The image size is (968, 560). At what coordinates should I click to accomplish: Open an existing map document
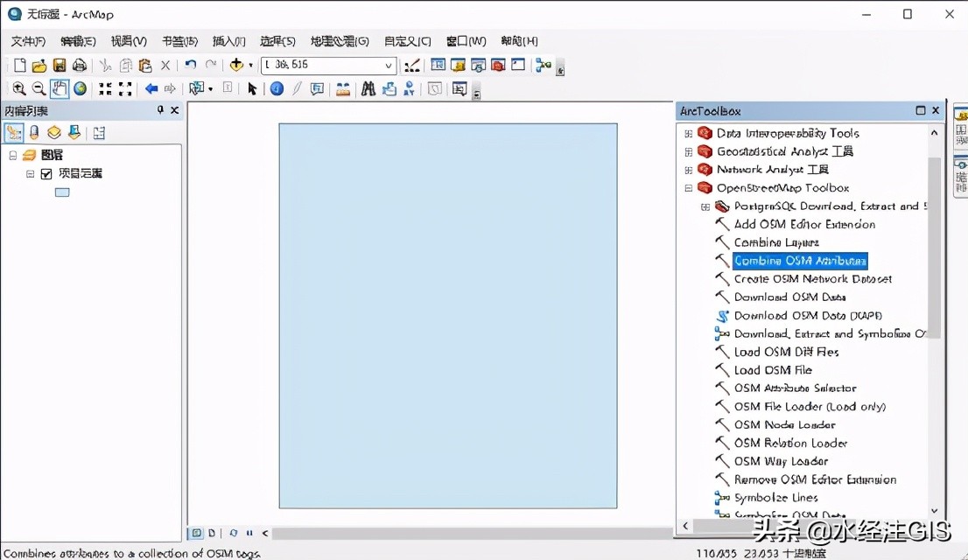[39, 65]
